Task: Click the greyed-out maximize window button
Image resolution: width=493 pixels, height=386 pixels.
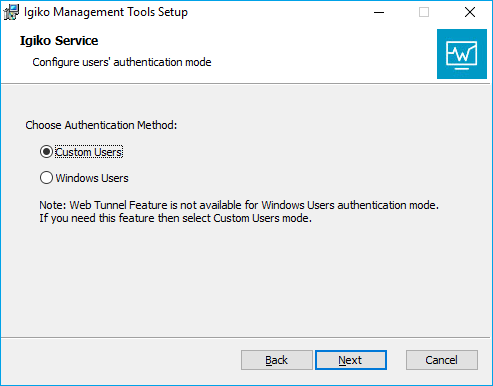Action: (x=424, y=12)
